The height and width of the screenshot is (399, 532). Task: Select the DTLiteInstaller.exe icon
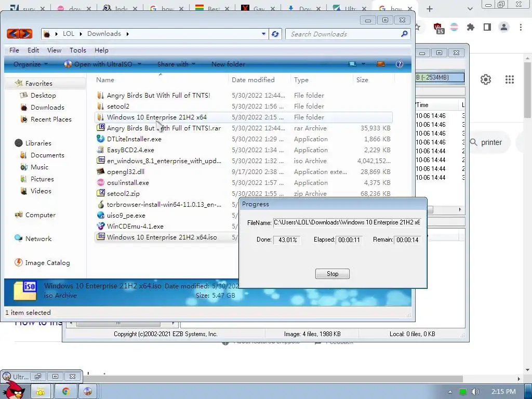coord(100,139)
